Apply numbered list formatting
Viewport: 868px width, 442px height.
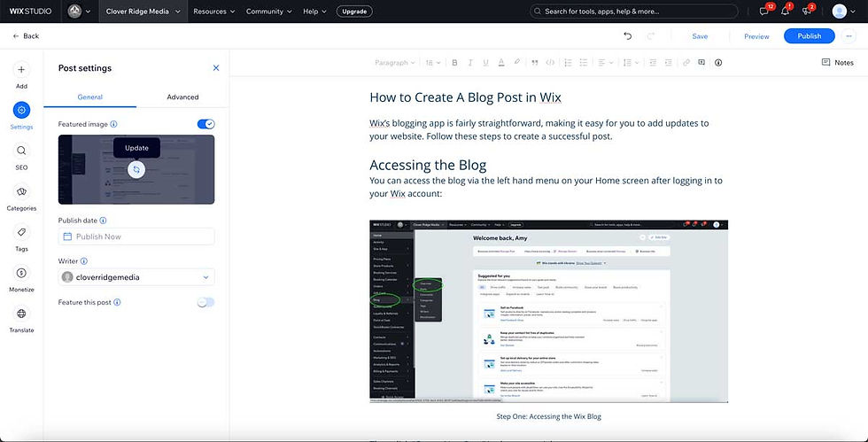(568, 63)
